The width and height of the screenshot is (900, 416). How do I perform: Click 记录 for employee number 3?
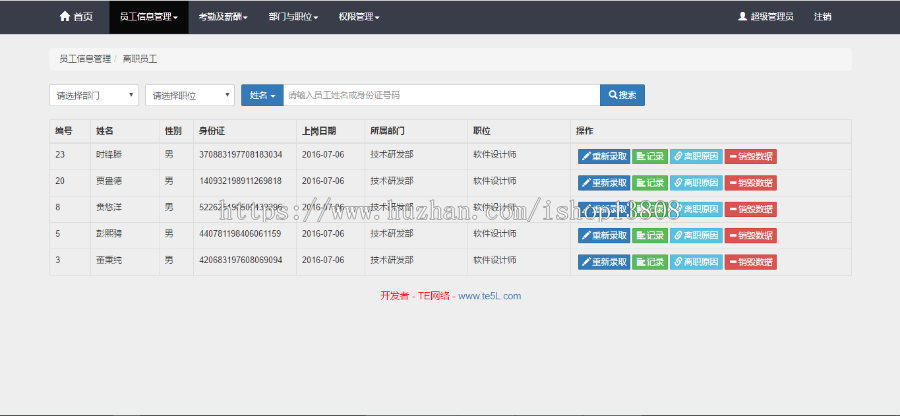tap(650, 262)
